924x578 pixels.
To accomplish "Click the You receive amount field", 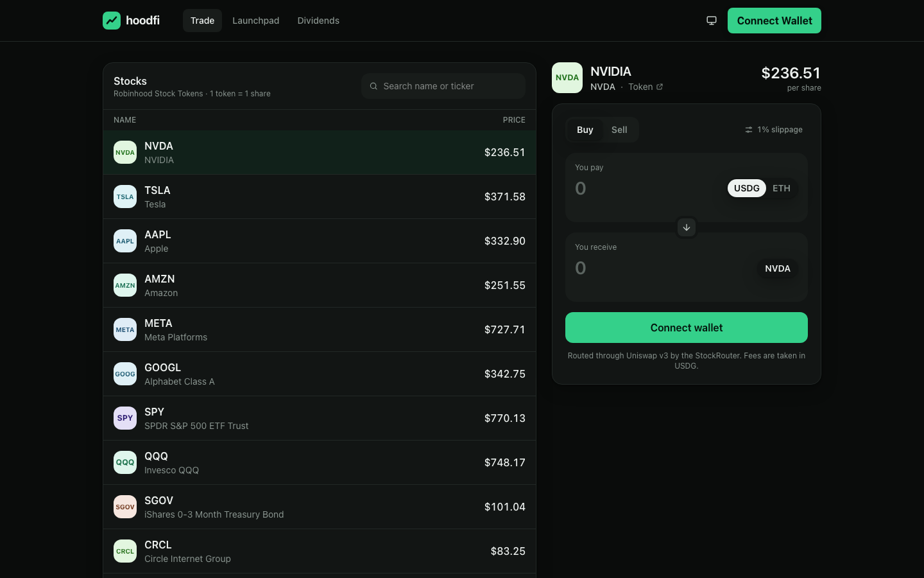I will click(661, 268).
